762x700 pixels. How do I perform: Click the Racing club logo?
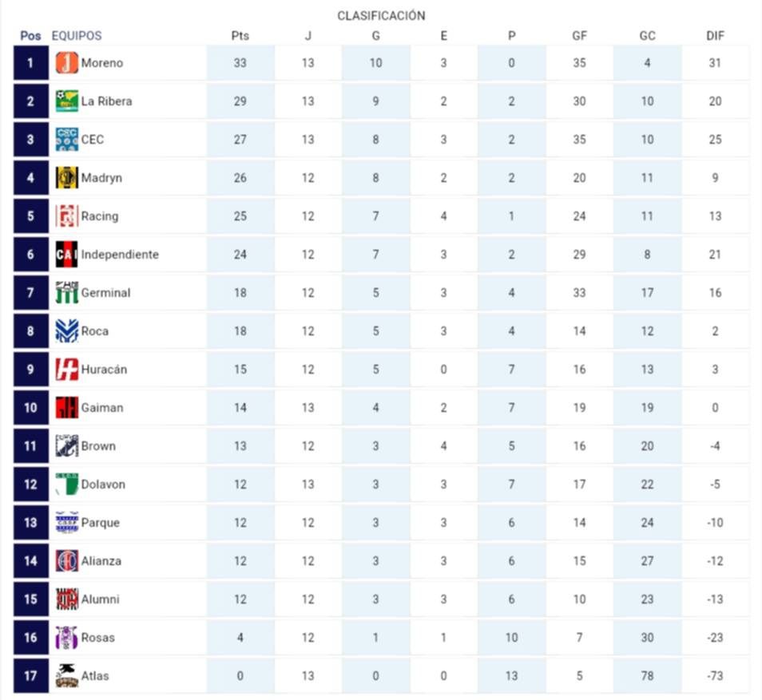tap(67, 216)
